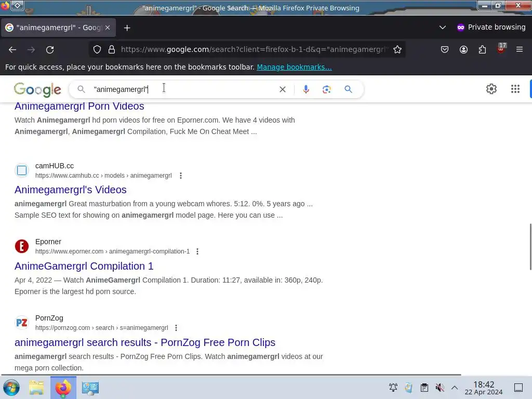Submit search using the magnifier button
The image size is (532, 399).
click(x=348, y=89)
